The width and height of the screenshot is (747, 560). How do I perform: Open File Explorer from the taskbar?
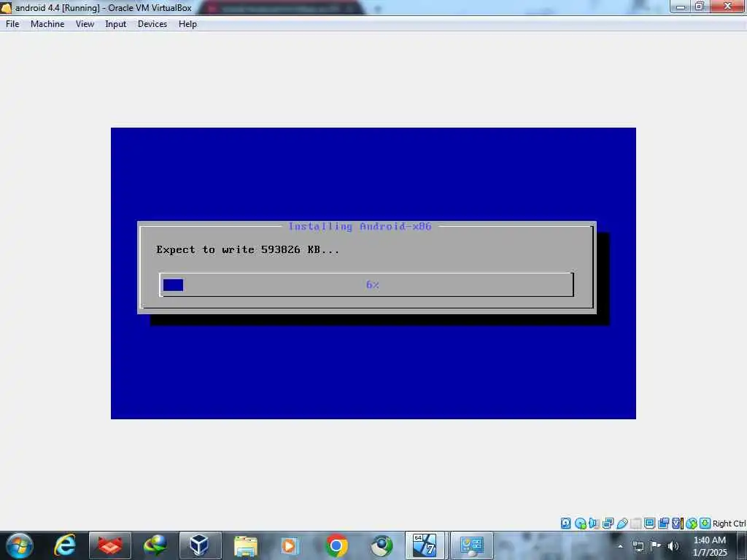pyautogui.click(x=246, y=545)
